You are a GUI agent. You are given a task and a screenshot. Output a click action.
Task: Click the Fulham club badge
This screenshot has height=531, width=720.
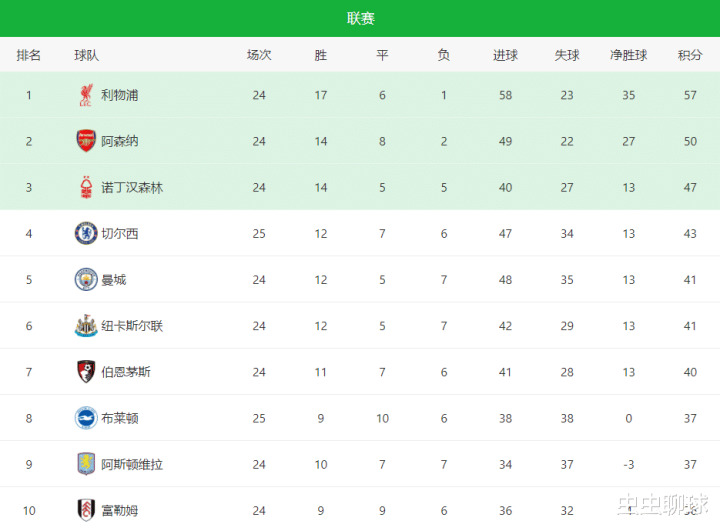(x=86, y=510)
